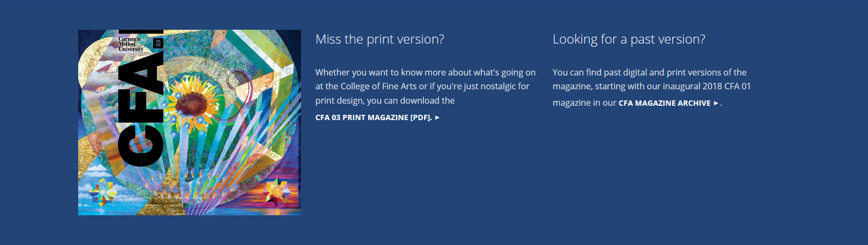The image size is (868, 245).
Task: Select the 'Looking for a past version?' heading
Action: [x=629, y=39]
